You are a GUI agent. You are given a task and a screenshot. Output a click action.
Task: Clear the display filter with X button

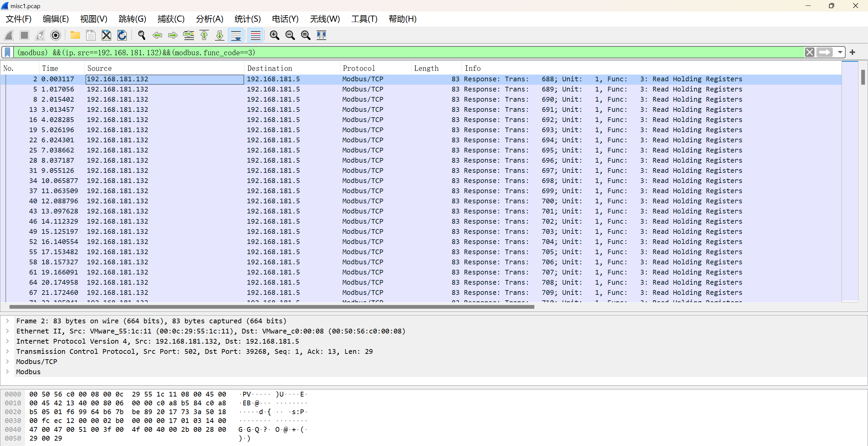[810, 53]
